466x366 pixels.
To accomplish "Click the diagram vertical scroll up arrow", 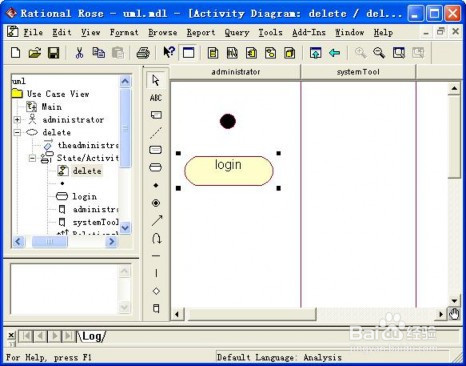I will coord(454,88).
